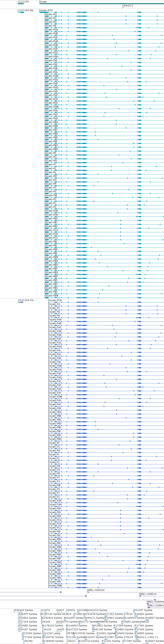Click transcript Dscam-RAM

click(51, 76)
